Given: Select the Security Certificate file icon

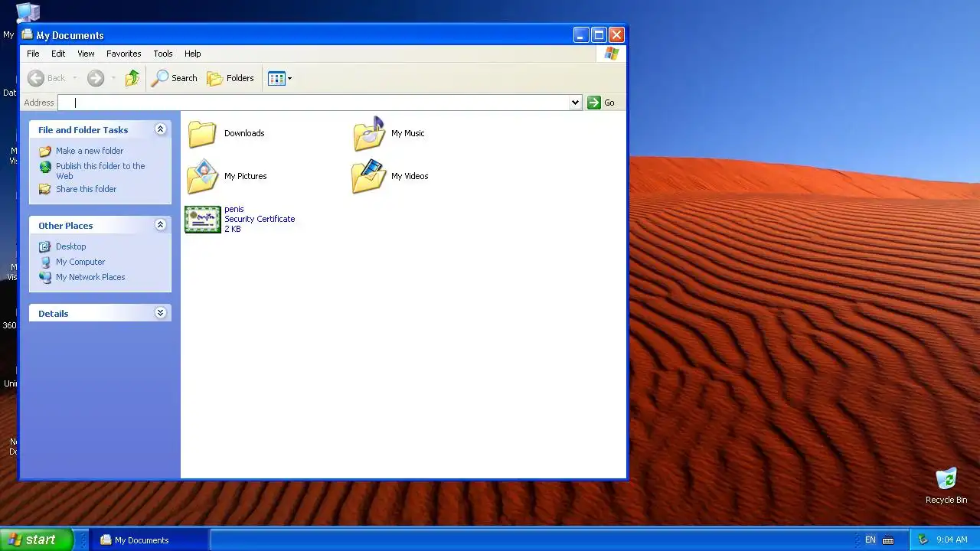Looking at the screenshot, I should coord(203,219).
